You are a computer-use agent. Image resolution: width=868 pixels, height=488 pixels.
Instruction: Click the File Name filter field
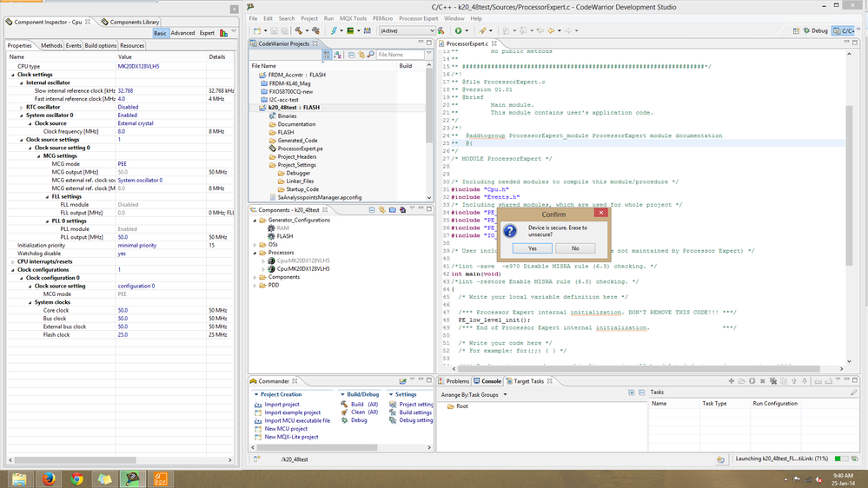[x=400, y=55]
